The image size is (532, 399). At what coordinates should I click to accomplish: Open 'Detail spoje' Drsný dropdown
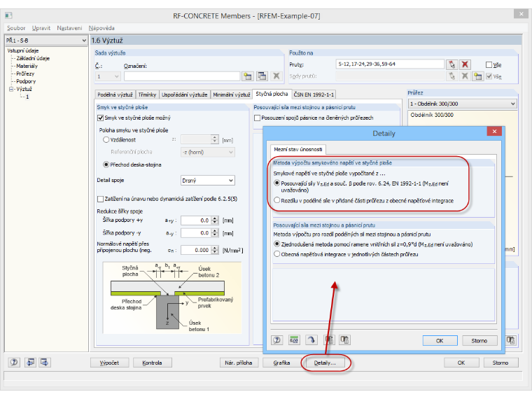(x=208, y=181)
